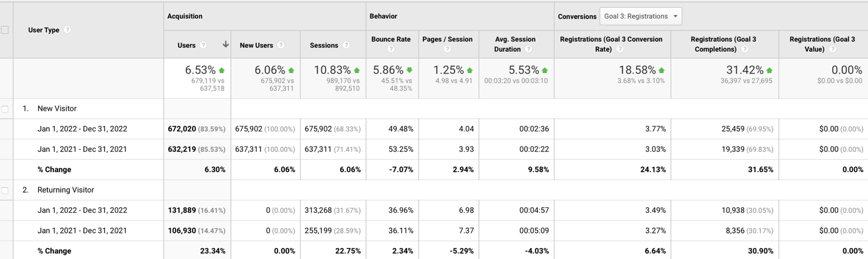Click help icon under Pages / Session
Image resolution: width=868 pixels, height=259 pixels.
447,49
